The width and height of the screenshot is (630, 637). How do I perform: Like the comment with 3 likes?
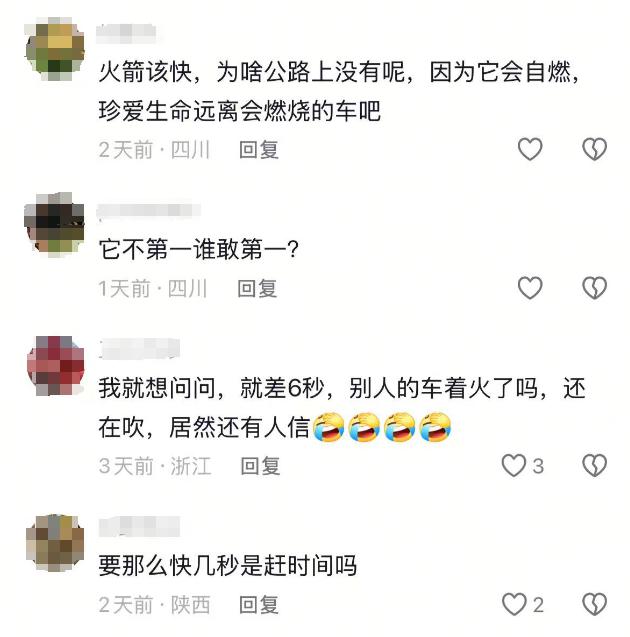point(523,465)
